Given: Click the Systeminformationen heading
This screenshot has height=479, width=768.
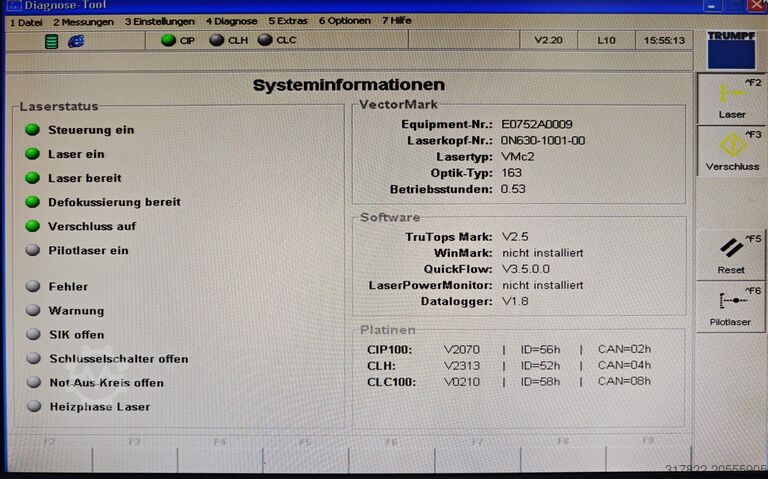Looking at the screenshot, I should [x=349, y=85].
